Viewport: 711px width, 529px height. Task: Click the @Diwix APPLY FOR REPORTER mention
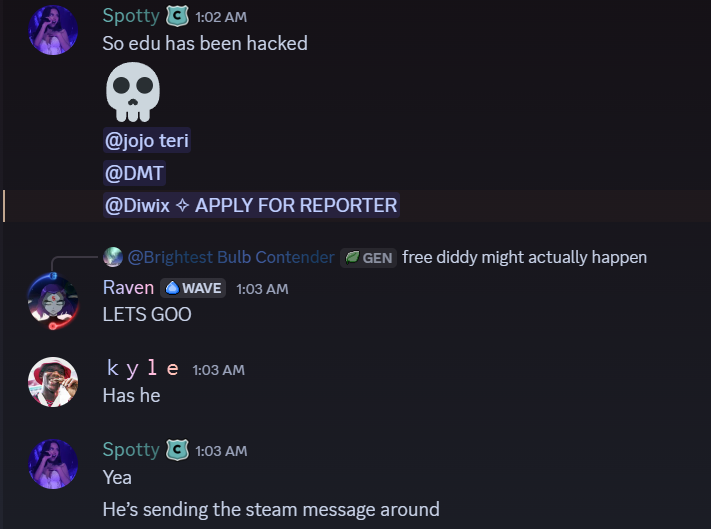pyautogui.click(x=251, y=205)
